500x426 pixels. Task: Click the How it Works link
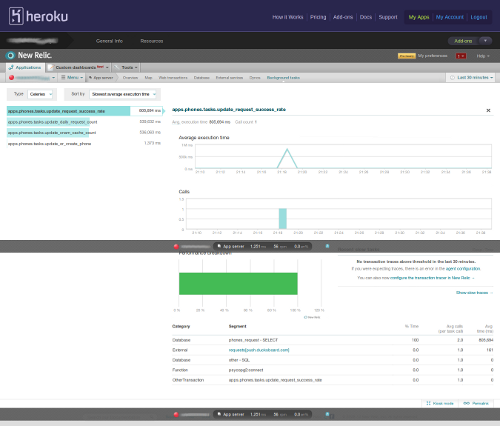tap(288, 17)
